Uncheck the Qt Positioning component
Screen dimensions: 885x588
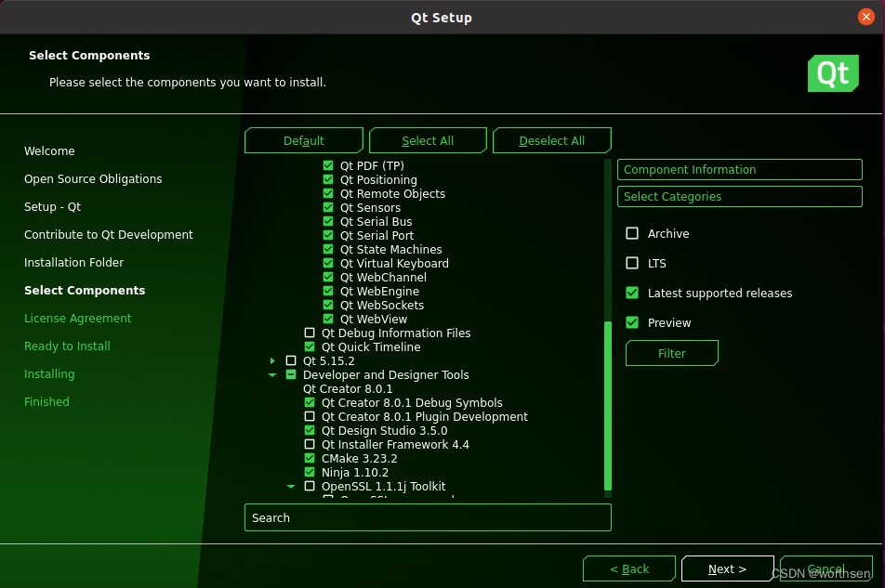coord(328,179)
